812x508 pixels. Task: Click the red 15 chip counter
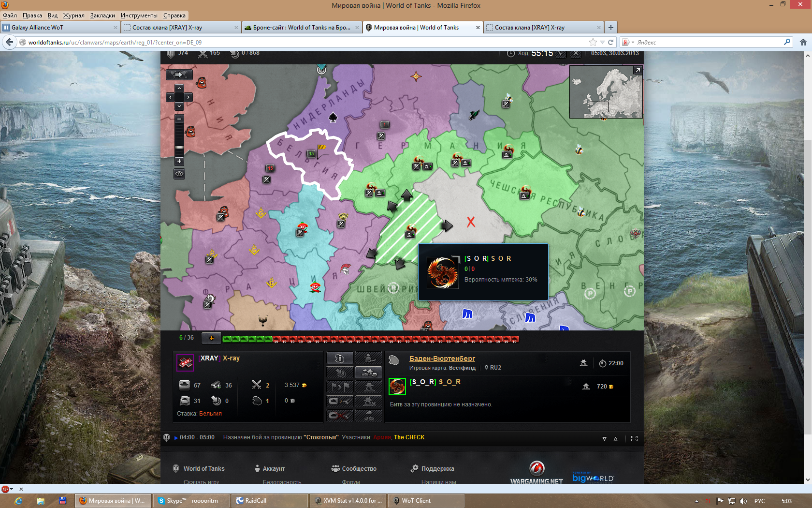tap(270, 168)
